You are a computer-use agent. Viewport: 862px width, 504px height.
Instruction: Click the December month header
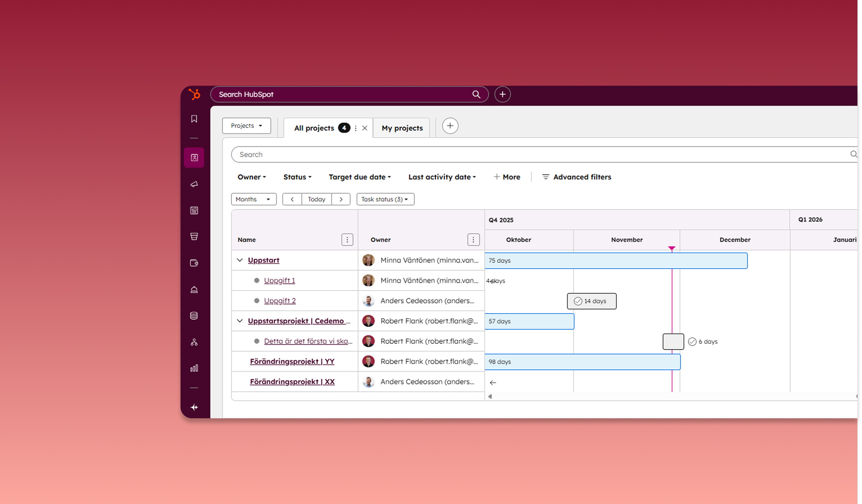pos(735,240)
